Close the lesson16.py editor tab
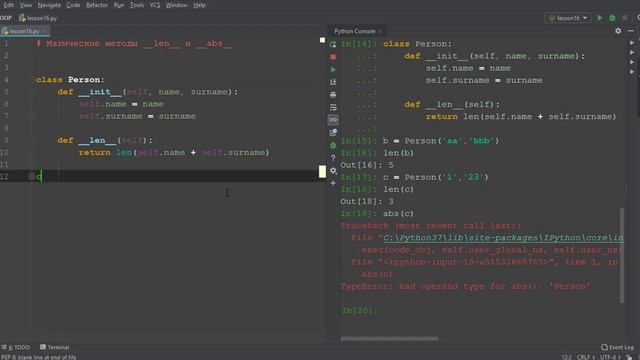640x360 pixels. [x=45, y=31]
